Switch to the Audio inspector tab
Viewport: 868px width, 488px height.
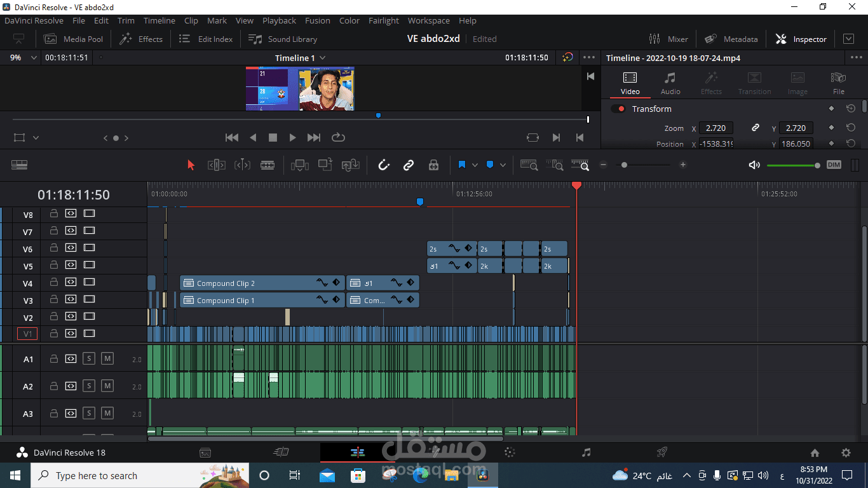click(670, 83)
